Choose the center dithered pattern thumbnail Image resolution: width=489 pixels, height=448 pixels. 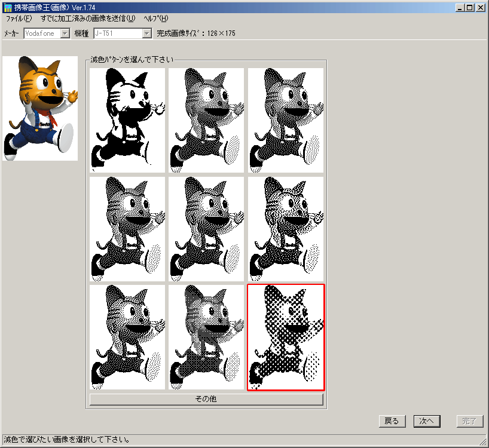206,229
